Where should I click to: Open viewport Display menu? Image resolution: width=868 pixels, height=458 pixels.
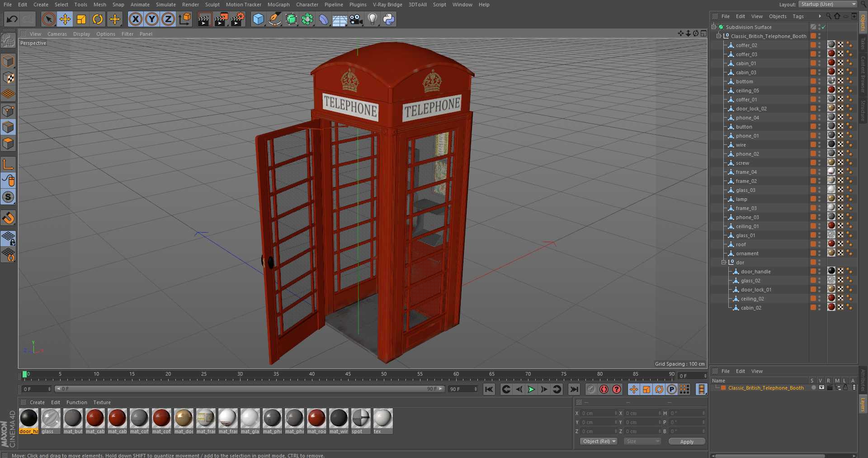point(81,34)
